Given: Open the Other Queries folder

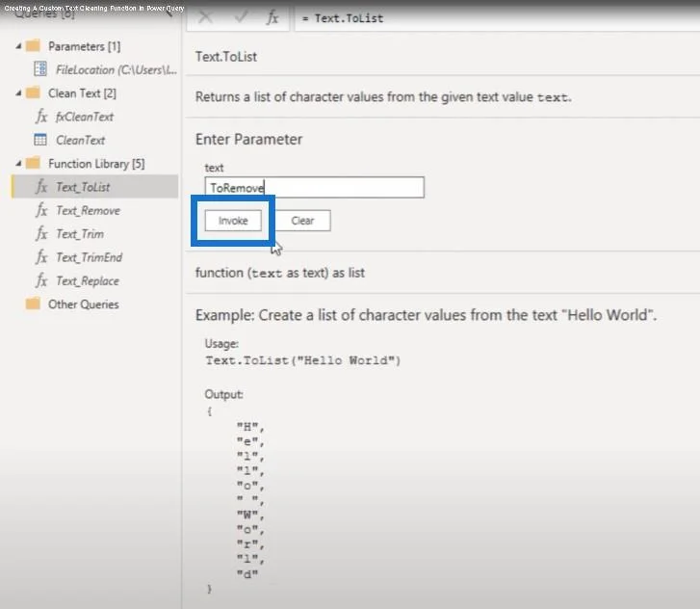Looking at the screenshot, I should (x=84, y=304).
